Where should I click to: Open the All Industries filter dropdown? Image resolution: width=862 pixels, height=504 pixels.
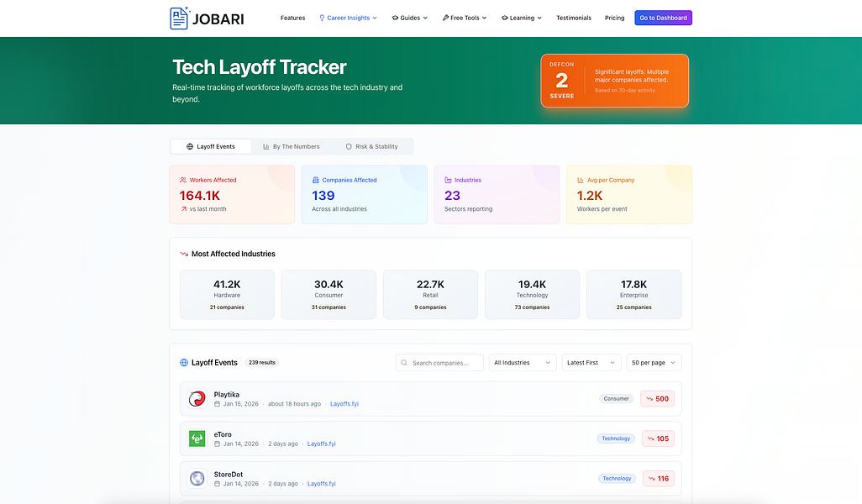point(523,362)
